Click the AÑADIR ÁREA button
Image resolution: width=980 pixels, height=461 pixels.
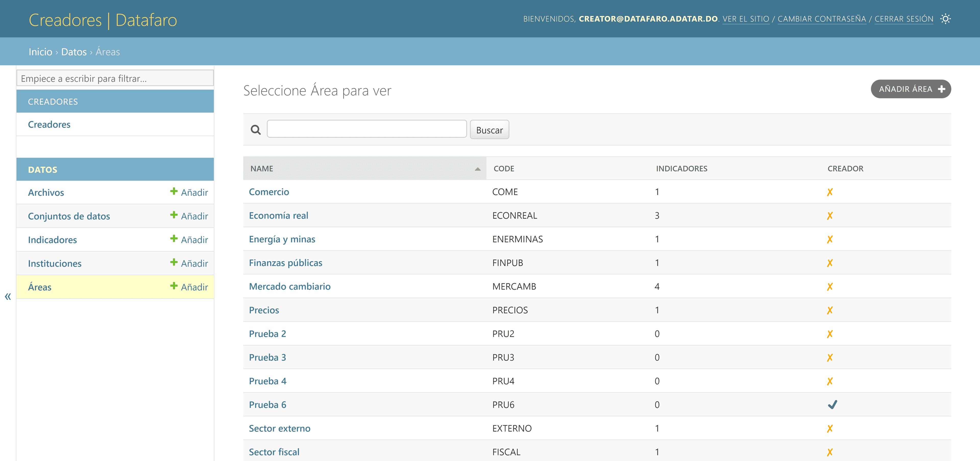coord(911,89)
